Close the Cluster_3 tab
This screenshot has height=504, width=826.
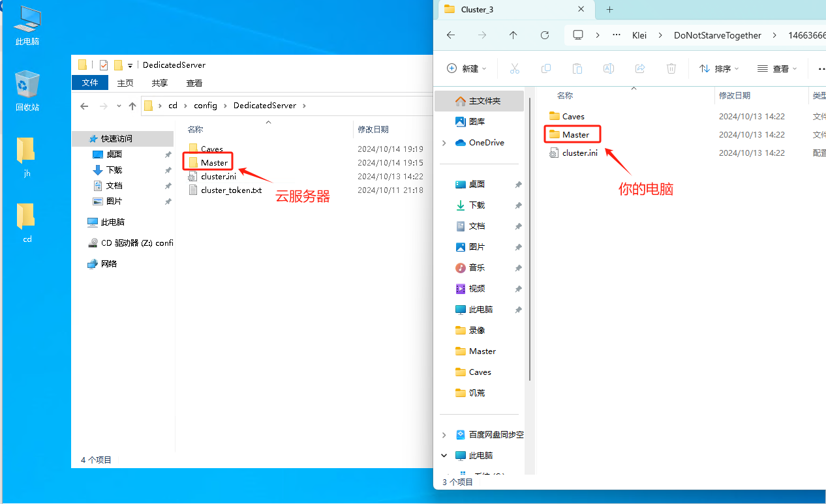click(581, 9)
